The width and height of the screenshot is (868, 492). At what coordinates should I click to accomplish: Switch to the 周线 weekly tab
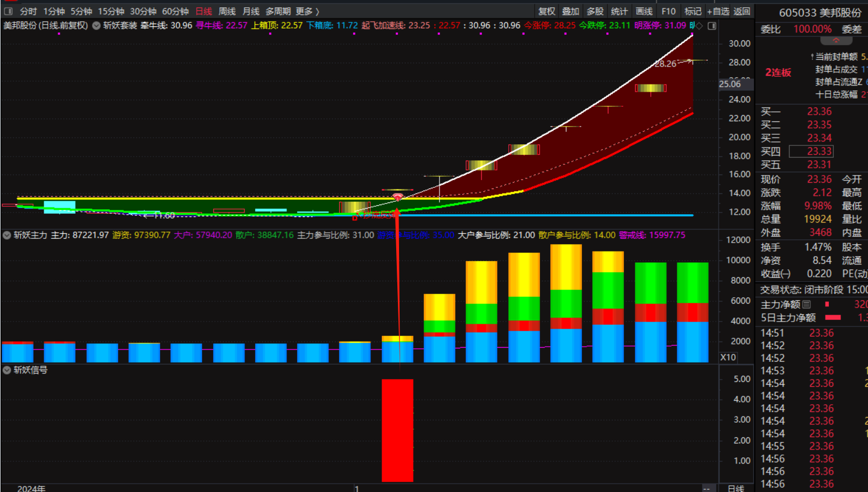coord(227,11)
